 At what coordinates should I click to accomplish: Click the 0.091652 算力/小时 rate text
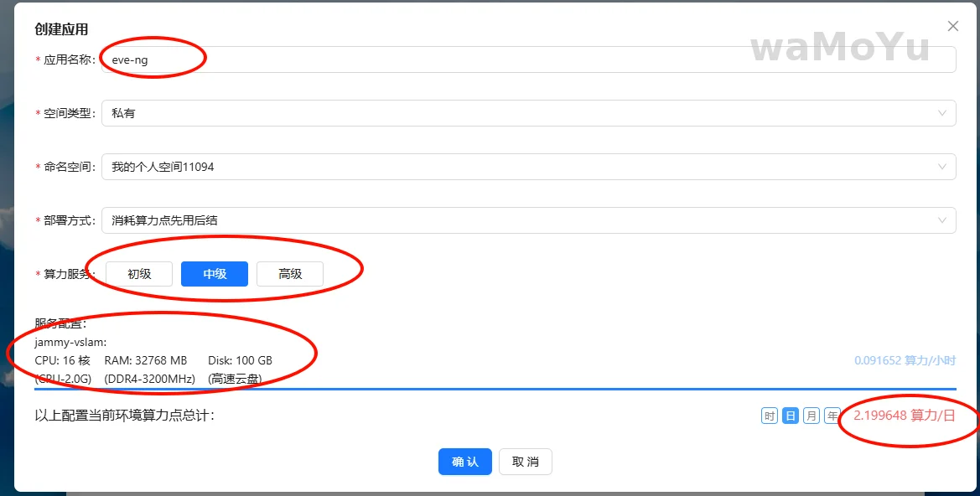(905, 361)
